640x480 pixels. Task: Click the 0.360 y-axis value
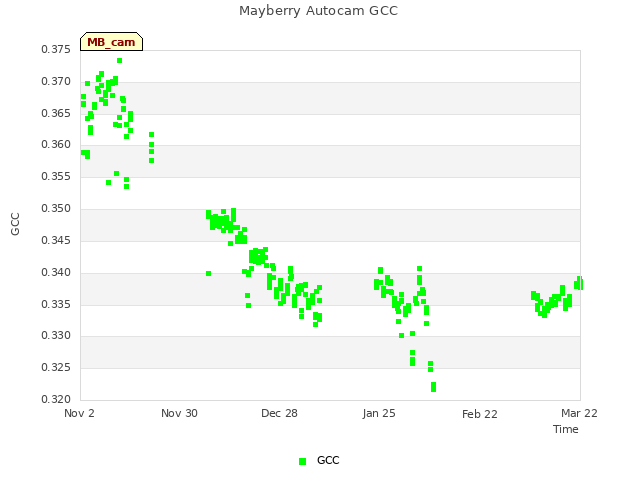[x=56, y=144]
